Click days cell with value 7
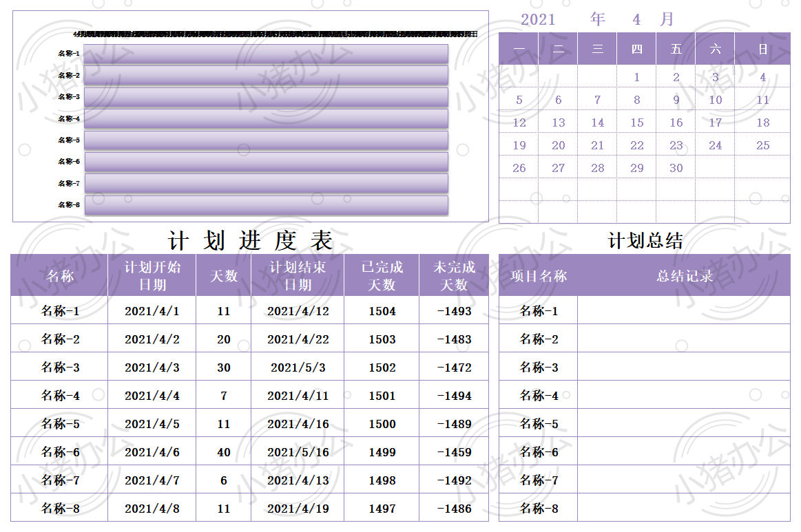This screenshot has height=532, width=801. [x=224, y=396]
